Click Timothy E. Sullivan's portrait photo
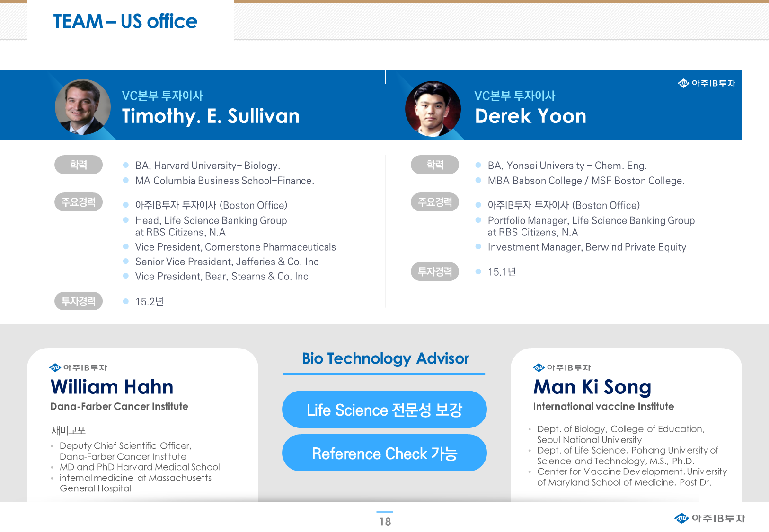769x532 pixels. click(83, 107)
